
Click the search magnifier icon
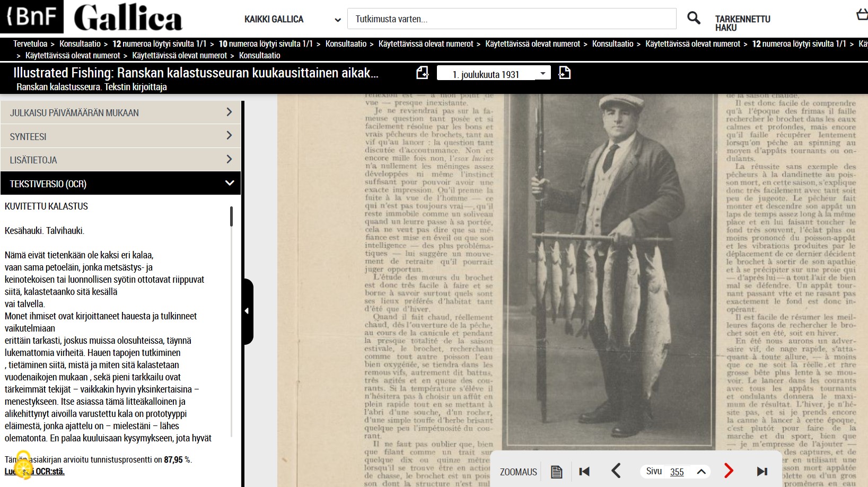[x=694, y=18]
